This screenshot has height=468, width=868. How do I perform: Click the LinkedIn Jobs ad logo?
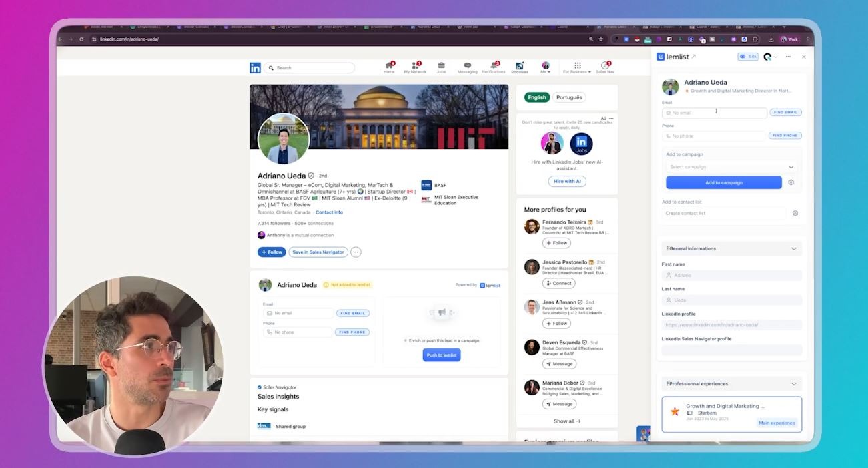581,143
